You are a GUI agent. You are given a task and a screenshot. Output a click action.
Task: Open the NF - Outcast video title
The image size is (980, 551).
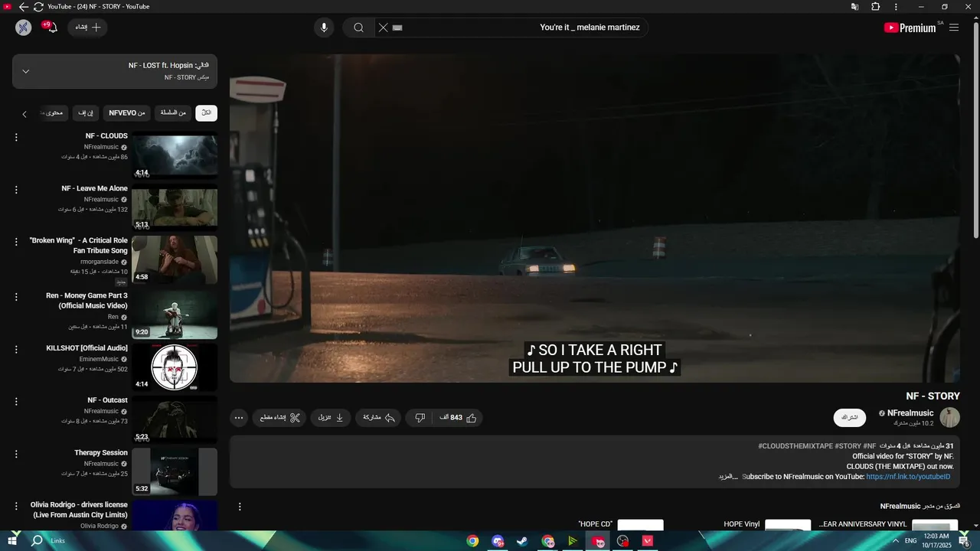107,400
